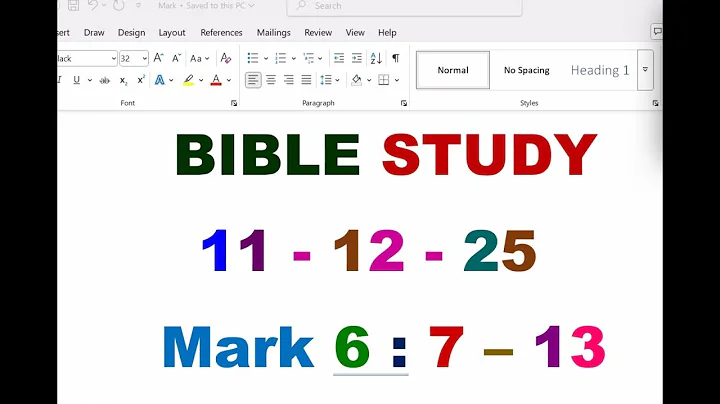Click the Redo button
The image size is (720, 404).
118,6
